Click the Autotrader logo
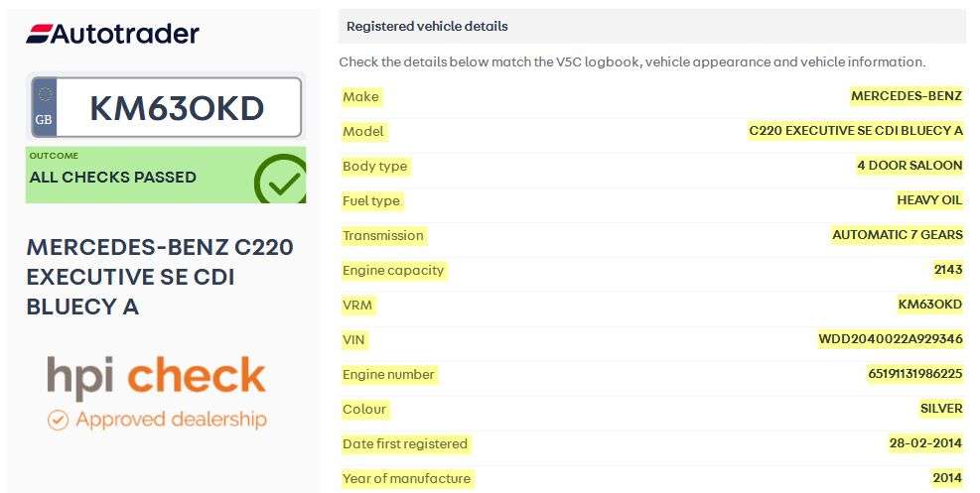This screenshot has height=493, width=980. coord(112,34)
